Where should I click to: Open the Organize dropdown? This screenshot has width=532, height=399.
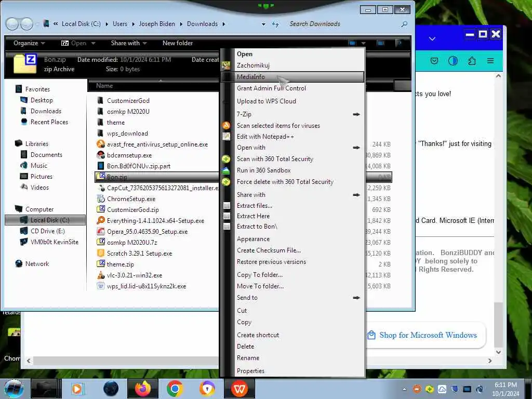coord(29,43)
